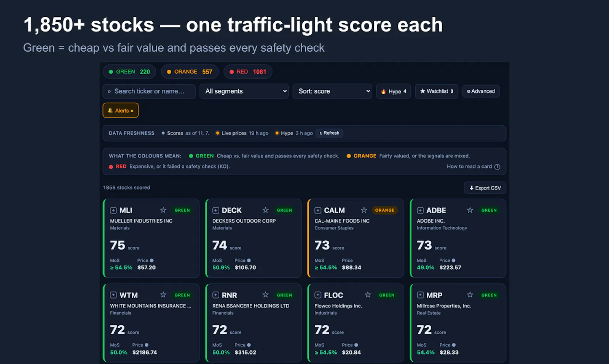This screenshot has width=609, height=364.
Task: Click Flowco Holdings Inc. company name
Action: pos(338,306)
